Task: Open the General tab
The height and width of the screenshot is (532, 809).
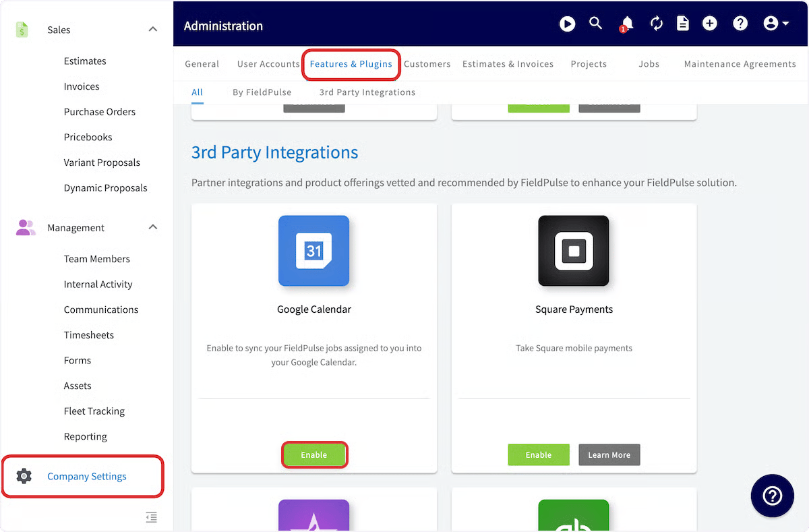Action: (x=202, y=64)
